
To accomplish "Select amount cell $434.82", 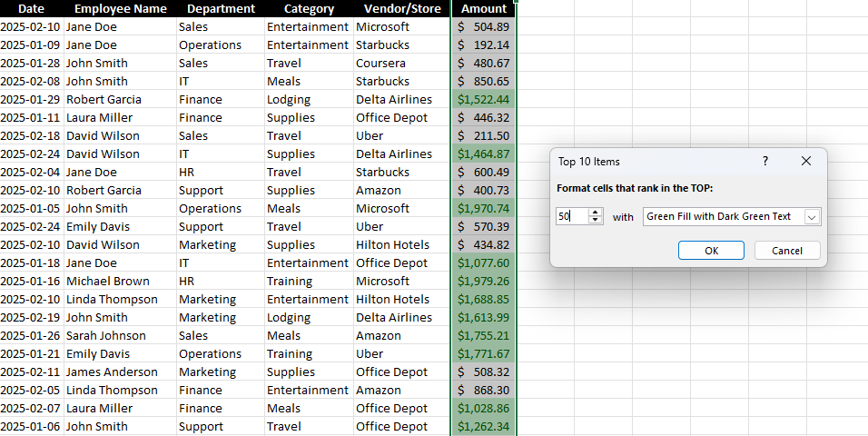I will [x=484, y=245].
